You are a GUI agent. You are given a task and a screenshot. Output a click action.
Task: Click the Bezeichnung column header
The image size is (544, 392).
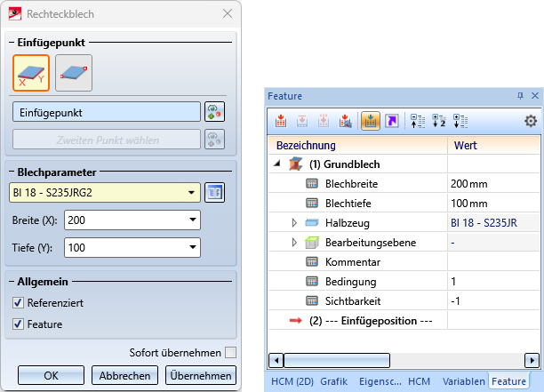[x=357, y=146]
